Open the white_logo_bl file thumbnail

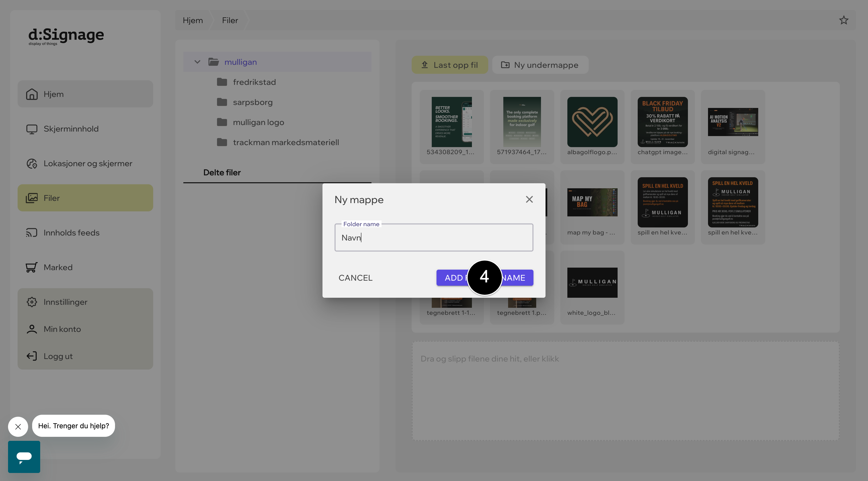[x=592, y=283]
